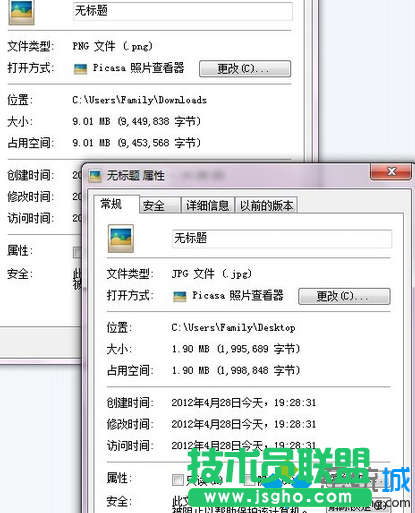Edit the PNG file name field 无标题
The width and height of the screenshot is (415, 513).
coord(183,11)
